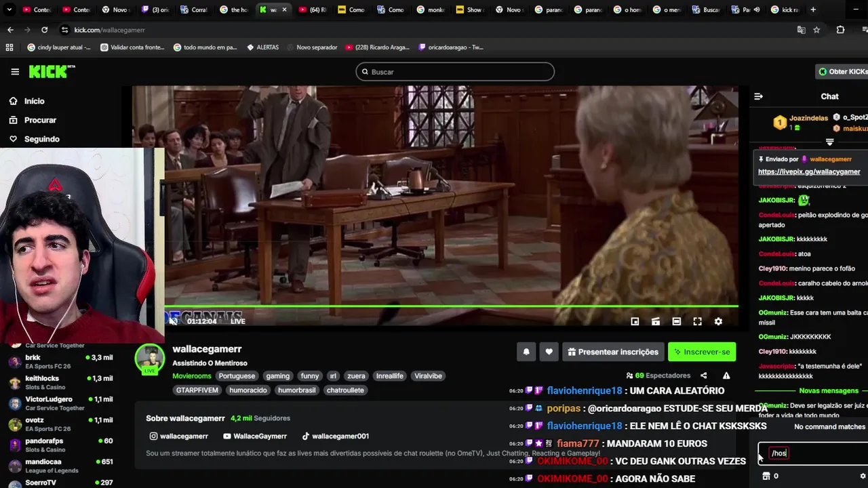
Task: Open the wallacegamerr Instagram link
Action: click(178, 436)
